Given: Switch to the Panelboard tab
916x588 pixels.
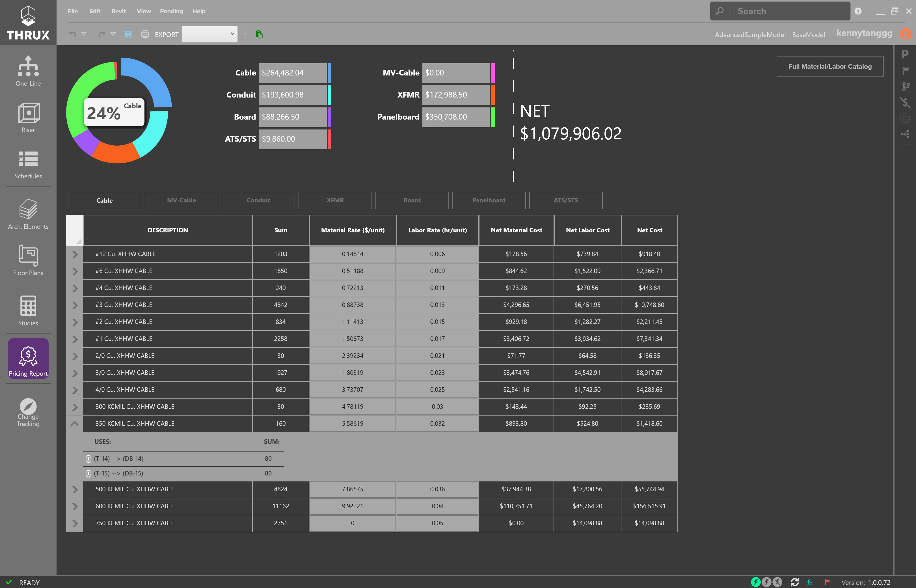Looking at the screenshot, I should click(x=489, y=200).
